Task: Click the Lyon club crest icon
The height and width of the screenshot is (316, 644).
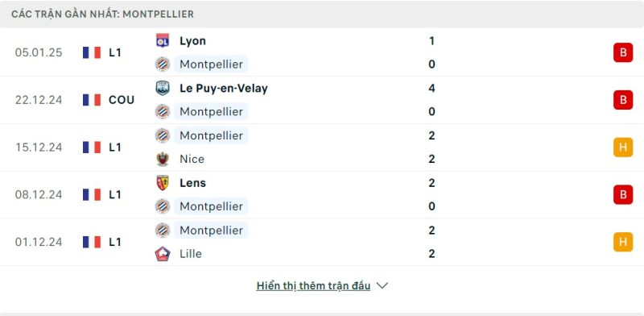Action: coord(163,41)
